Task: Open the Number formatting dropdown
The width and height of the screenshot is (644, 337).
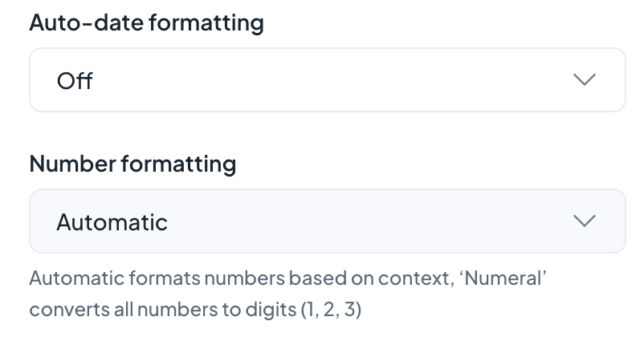Action: tap(328, 221)
